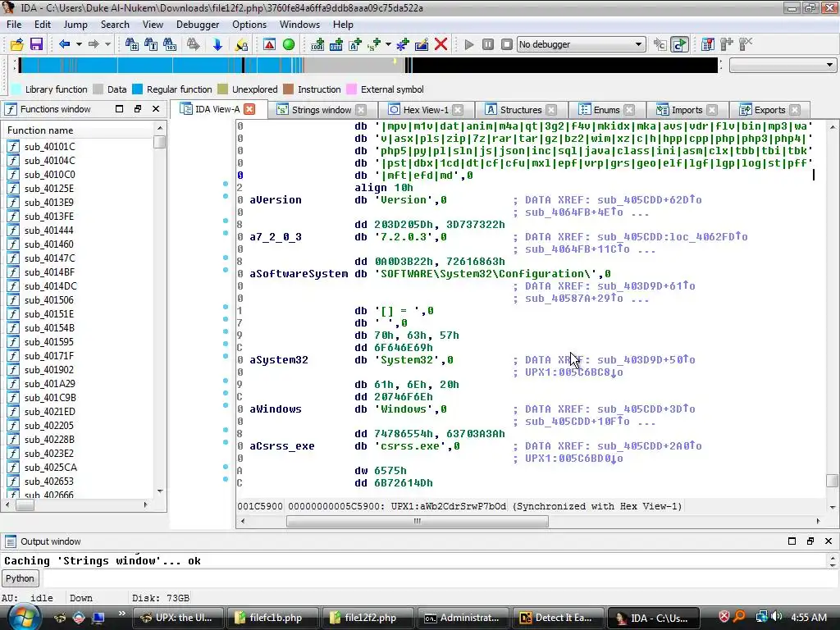
Task: Open the forward-arrow history dropdown
Action: [107, 44]
